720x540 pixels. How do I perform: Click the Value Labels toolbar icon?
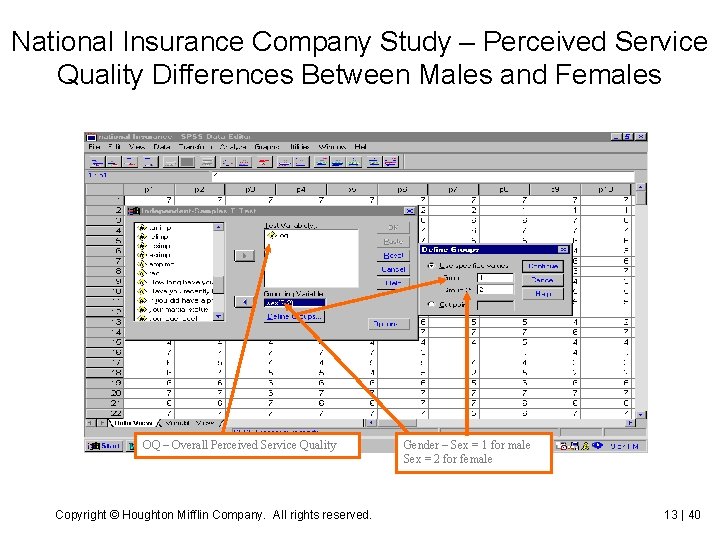(374, 162)
